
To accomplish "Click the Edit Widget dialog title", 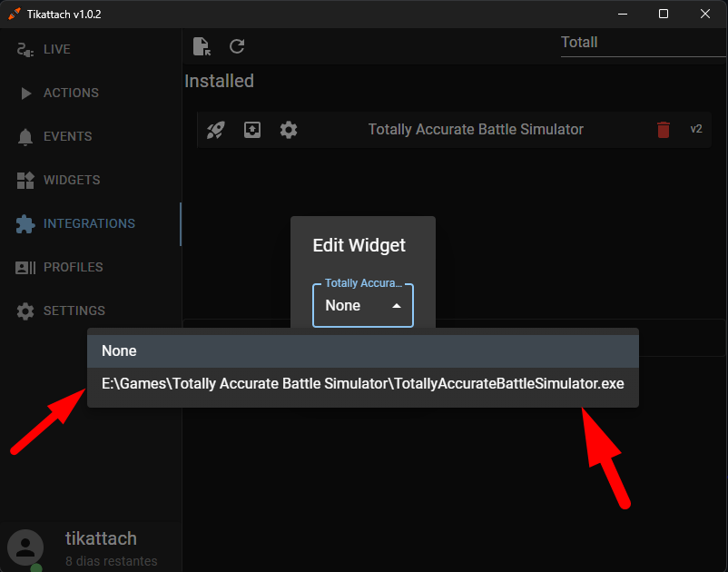I will (359, 246).
